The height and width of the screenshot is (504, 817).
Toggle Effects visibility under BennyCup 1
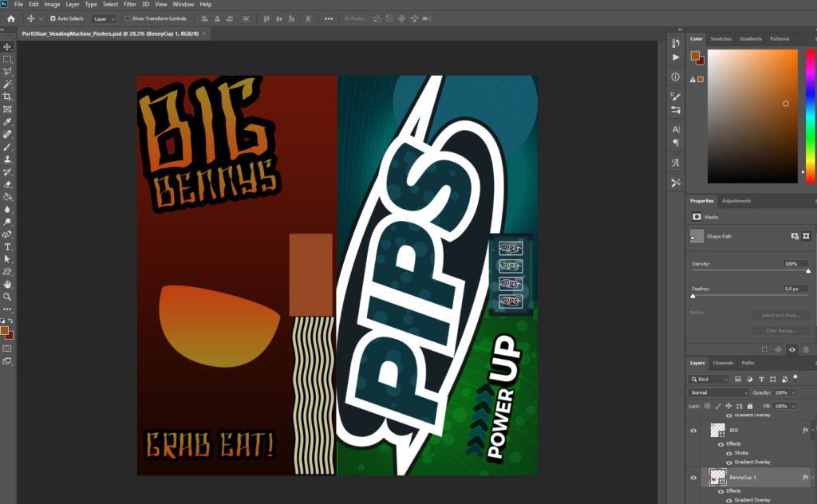coord(721,491)
